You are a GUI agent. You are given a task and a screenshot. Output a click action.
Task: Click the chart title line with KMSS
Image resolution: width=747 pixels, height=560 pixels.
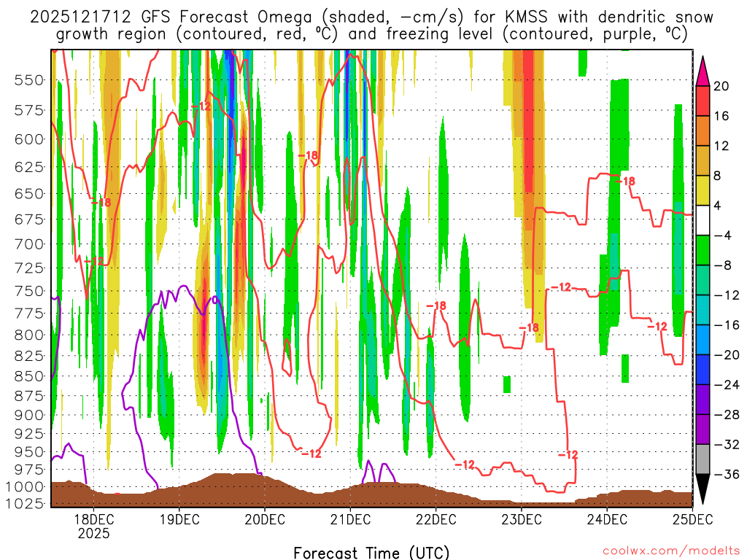(x=371, y=17)
